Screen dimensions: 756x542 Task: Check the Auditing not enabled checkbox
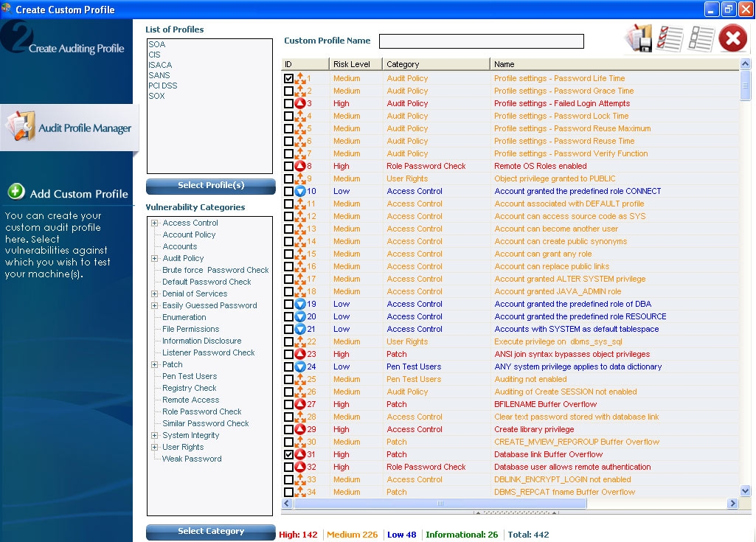click(x=288, y=379)
